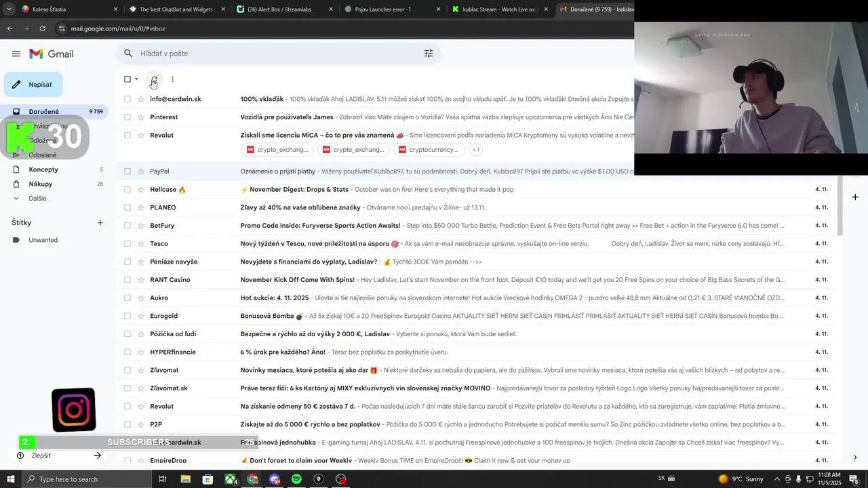This screenshot has height=488, width=868.
Task: Click the search options filter icon
Action: point(429,54)
